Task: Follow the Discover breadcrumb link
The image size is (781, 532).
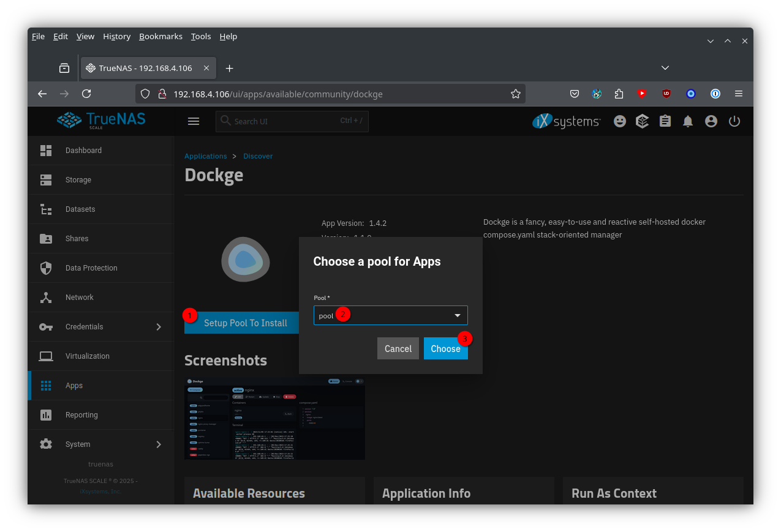Action: [258, 156]
